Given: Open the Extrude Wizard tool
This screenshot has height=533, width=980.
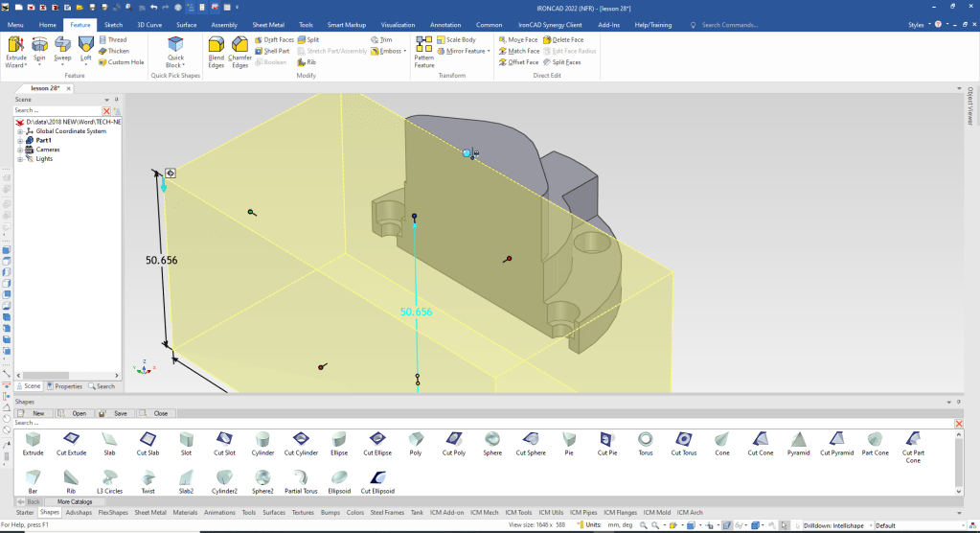Looking at the screenshot, I should click(x=16, y=51).
